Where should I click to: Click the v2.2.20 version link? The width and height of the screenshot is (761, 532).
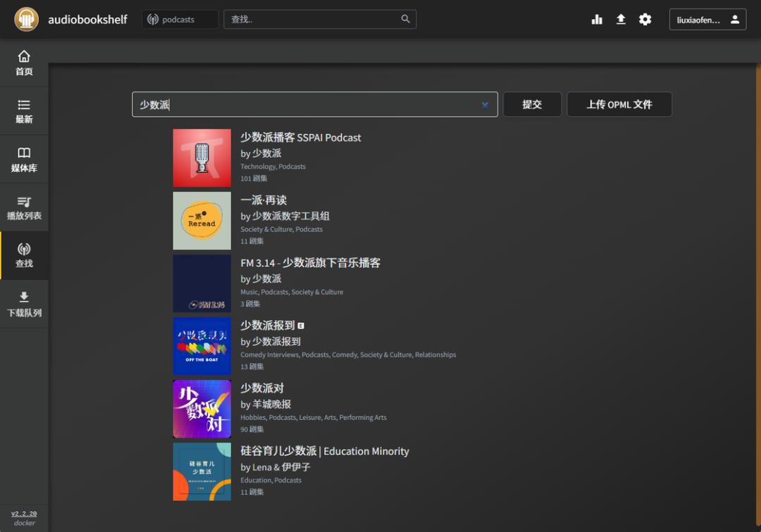(24, 514)
